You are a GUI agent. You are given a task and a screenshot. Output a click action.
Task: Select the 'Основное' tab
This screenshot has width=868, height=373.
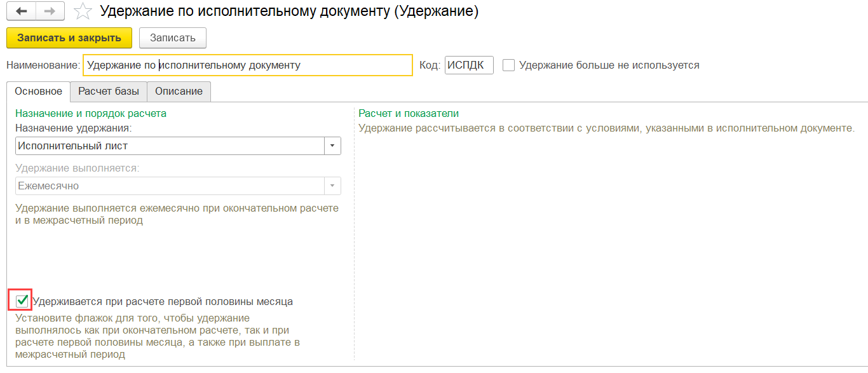(39, 91)
